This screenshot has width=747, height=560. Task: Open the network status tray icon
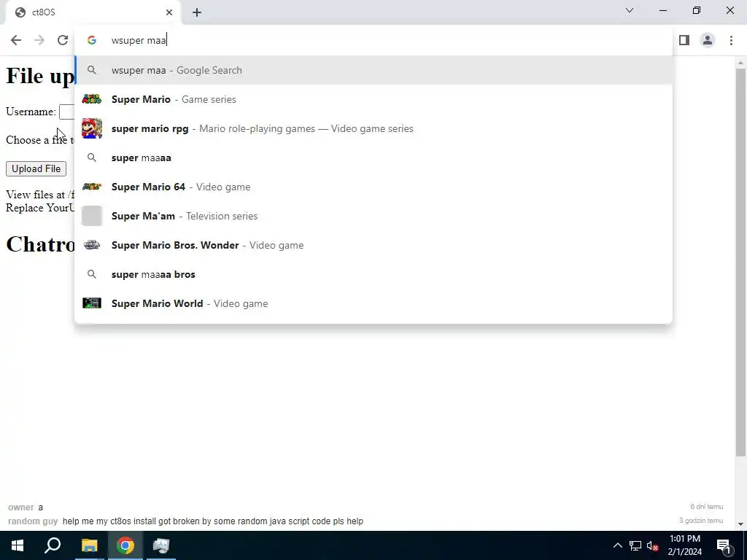(x=635, y=545)
